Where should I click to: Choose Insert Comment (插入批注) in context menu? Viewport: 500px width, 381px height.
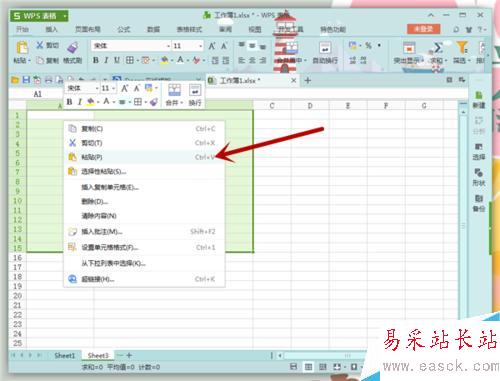coord(144,231)
